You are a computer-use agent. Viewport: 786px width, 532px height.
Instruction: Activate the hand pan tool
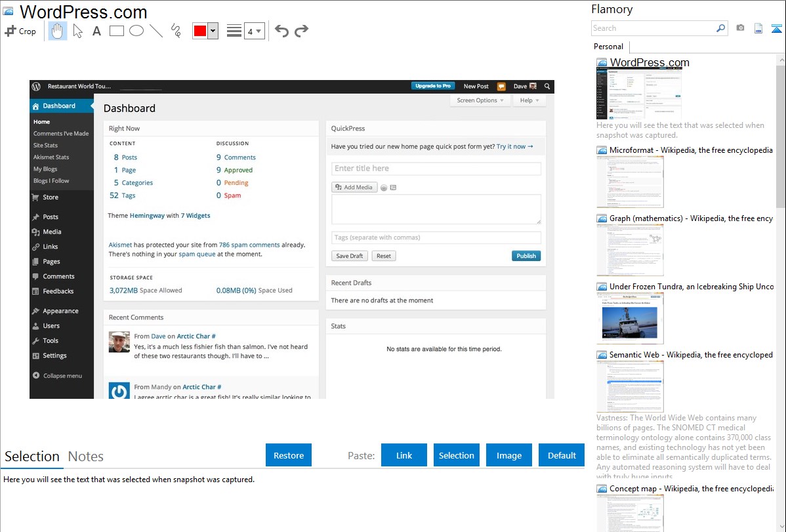pyautogui.click(x=58, y=31)
